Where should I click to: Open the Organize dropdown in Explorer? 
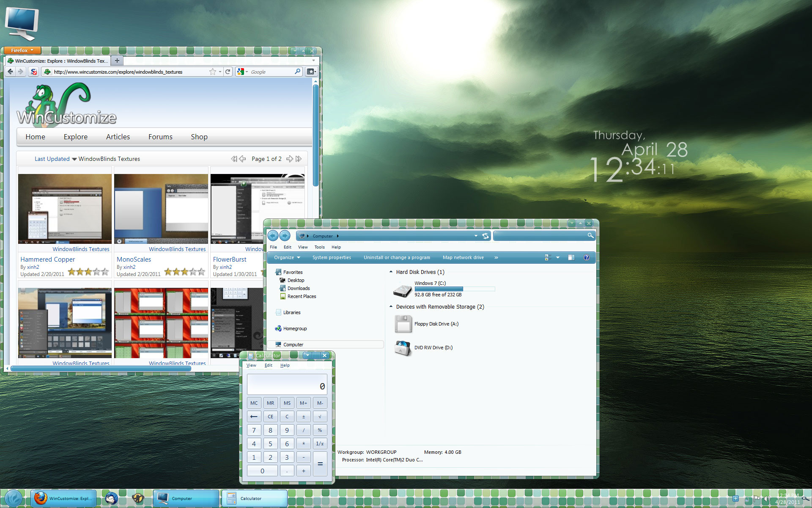pyautogui.click(x=287, y=257)
